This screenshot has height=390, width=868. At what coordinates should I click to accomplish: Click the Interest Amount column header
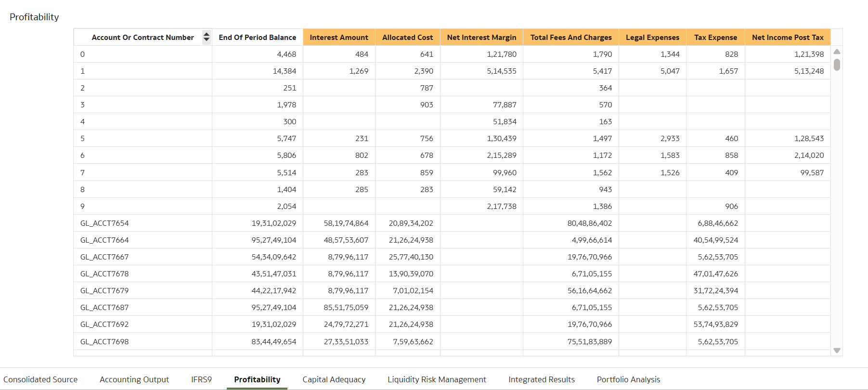pyautogui.click(x=339, y=37)
